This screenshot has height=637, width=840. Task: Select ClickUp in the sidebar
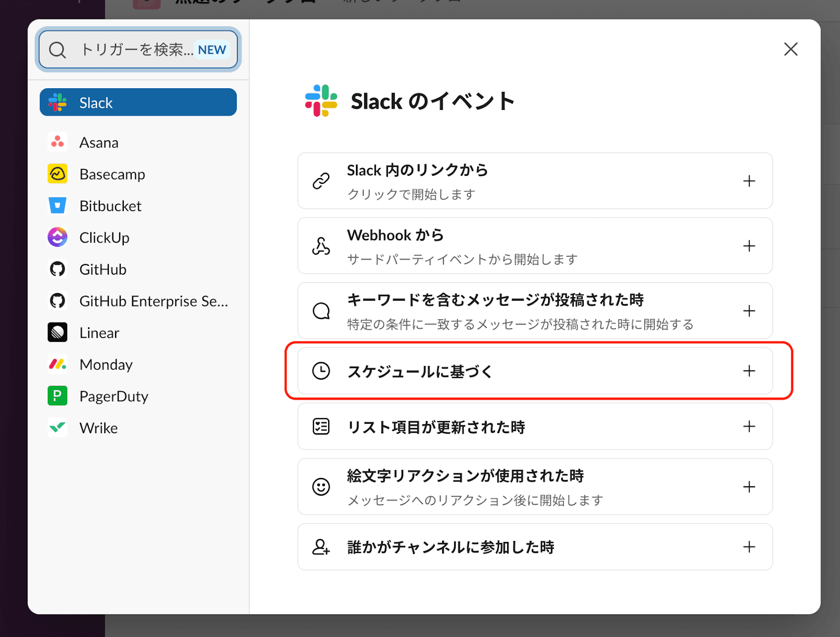click(138, 237)
